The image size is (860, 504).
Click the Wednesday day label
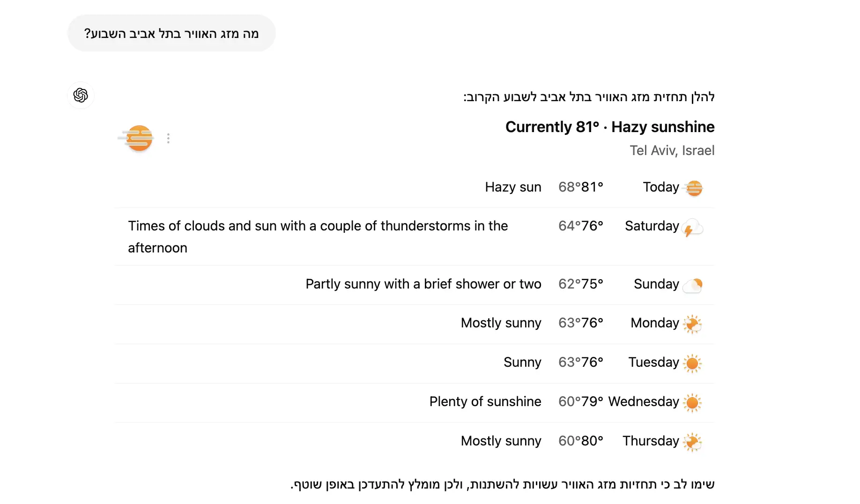(643, 401)
